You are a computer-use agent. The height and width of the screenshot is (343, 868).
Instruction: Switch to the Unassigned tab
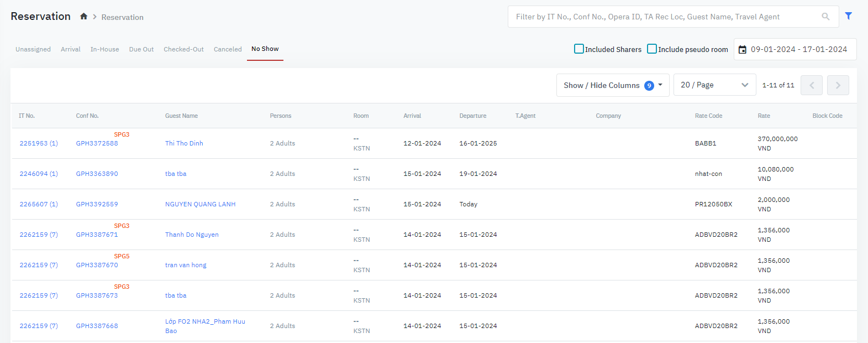pos(33,49)
